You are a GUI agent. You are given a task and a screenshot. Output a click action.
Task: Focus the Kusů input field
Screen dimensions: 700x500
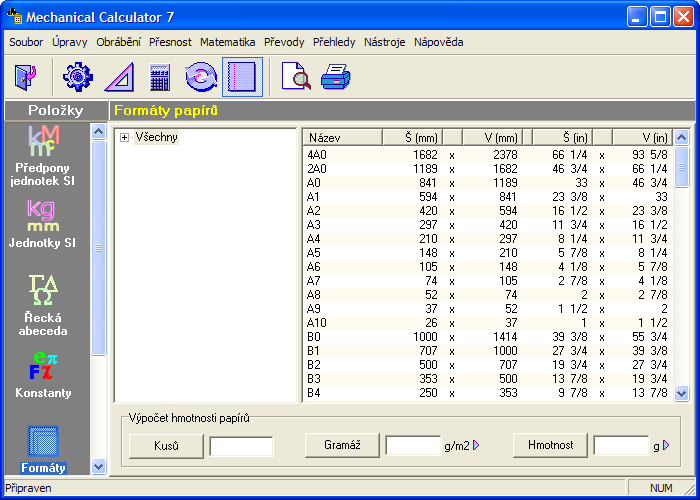coord(242,446)
